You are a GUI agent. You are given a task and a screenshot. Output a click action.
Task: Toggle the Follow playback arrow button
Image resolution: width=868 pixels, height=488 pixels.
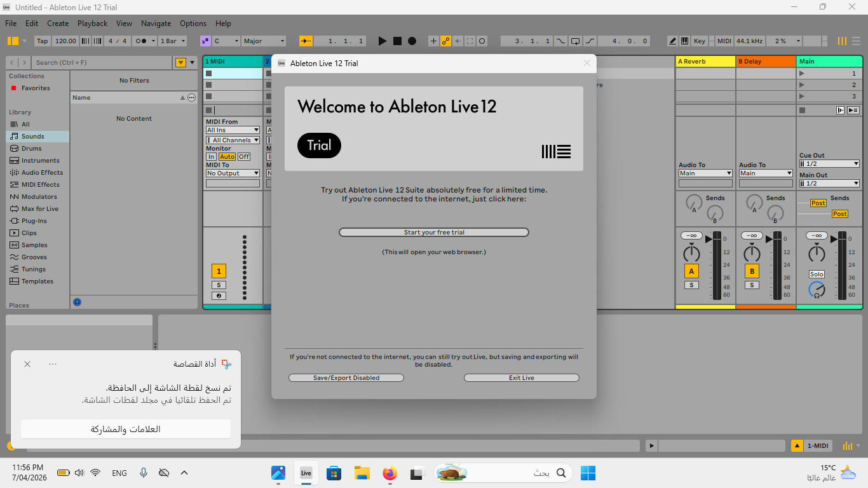tap(306, 41)
